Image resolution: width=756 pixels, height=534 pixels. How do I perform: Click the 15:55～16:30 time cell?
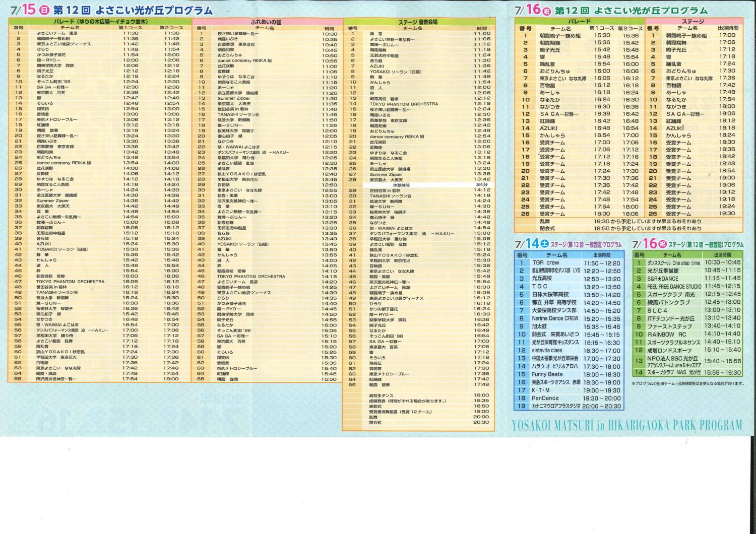(x=723, y=372)
